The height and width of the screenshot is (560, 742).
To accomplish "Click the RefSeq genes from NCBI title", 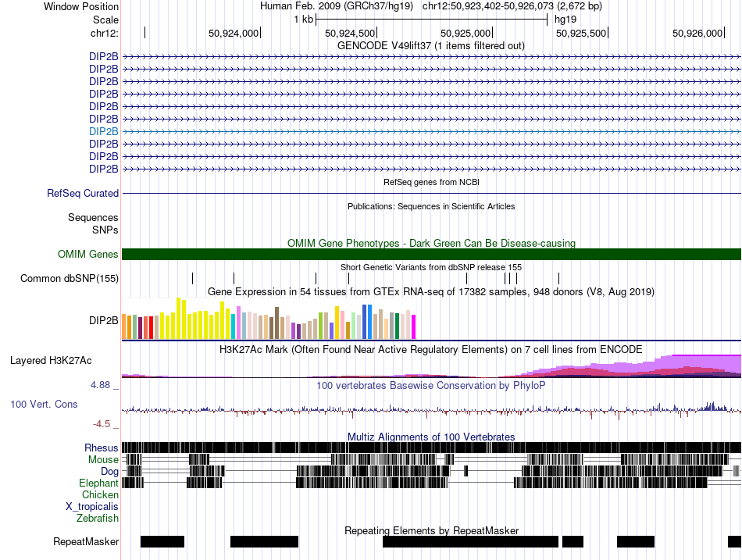I will (432, 182).
